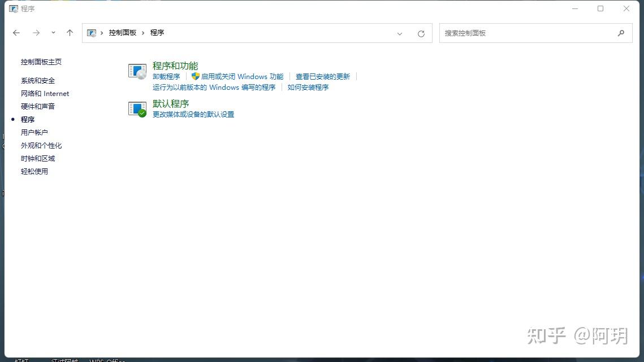
Task: Open 更改媒体或设备的默认设置
Action: [x=195, y=114]
